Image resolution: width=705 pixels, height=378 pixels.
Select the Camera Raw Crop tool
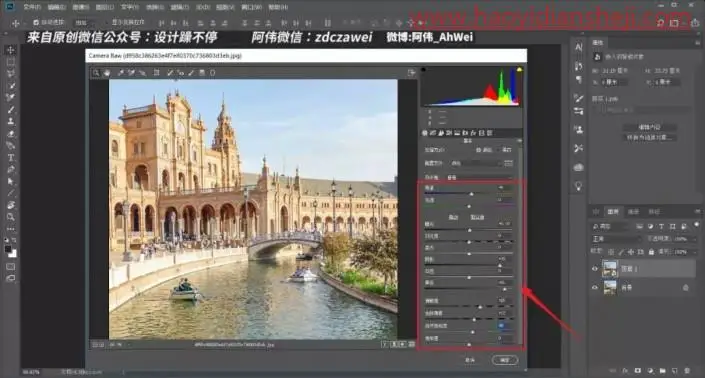point(156,72)
